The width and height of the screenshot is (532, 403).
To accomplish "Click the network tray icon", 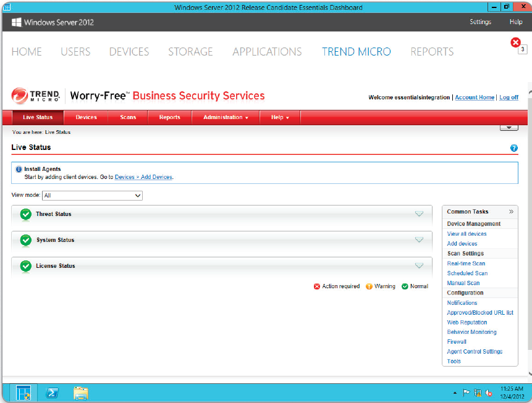I will click(478, 393).
